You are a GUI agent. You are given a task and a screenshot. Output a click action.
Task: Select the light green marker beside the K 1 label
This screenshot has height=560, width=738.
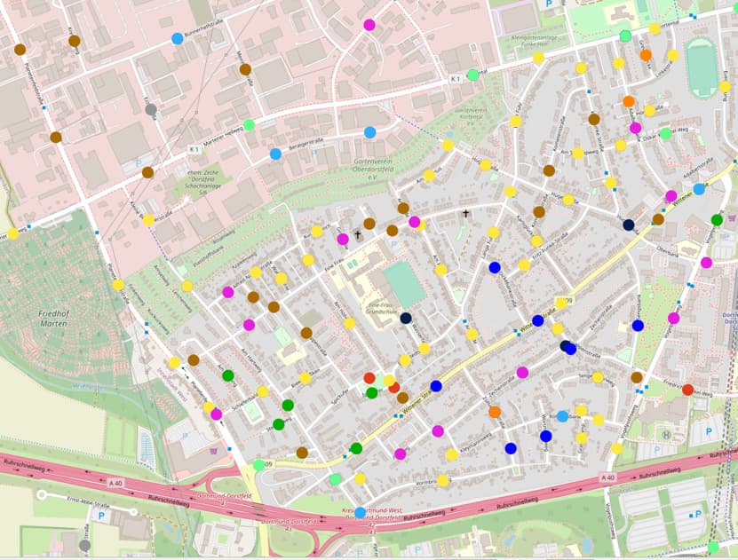pyautogui.click(x=473, y=75)
